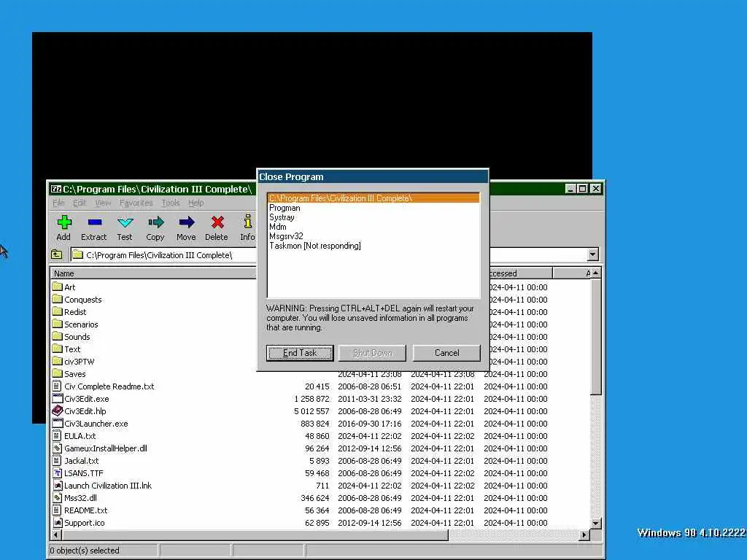Click the Launch Civilization III.lnk shortcut icon
Image resolution: width=747 pixels, height=560 pixels.
point(57,485)
